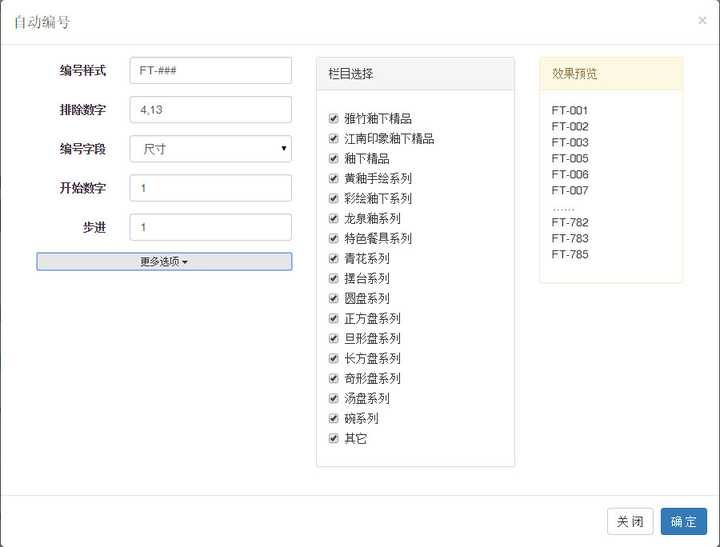
Task: Uncheck the 釉下精品 checkbox
Action: click(x=334, y=158)
